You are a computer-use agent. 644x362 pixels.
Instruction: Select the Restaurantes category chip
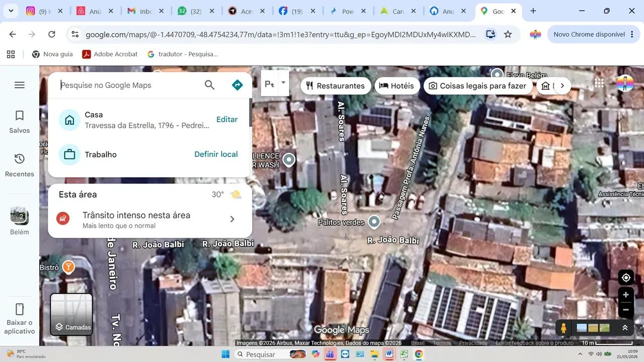[335, 85]
